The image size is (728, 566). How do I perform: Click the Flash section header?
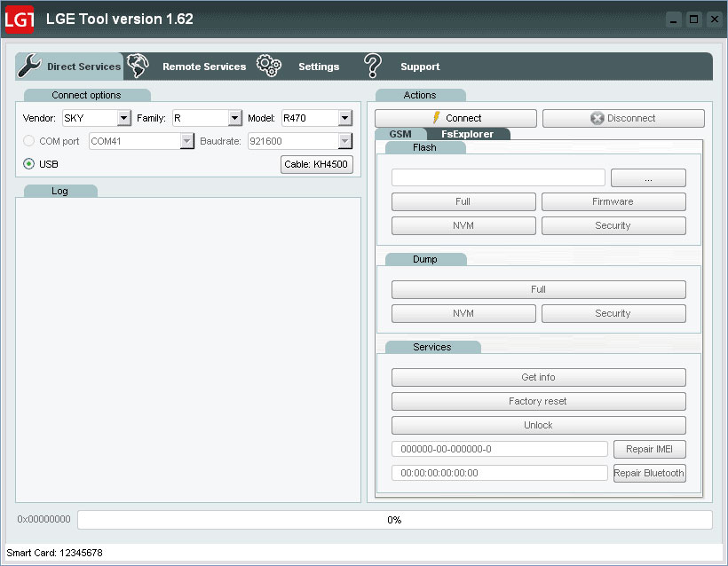click(x=425, y=147)
